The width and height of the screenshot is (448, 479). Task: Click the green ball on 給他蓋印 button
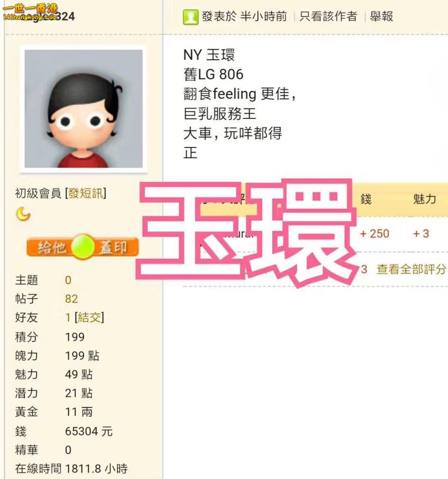(82, 247)
